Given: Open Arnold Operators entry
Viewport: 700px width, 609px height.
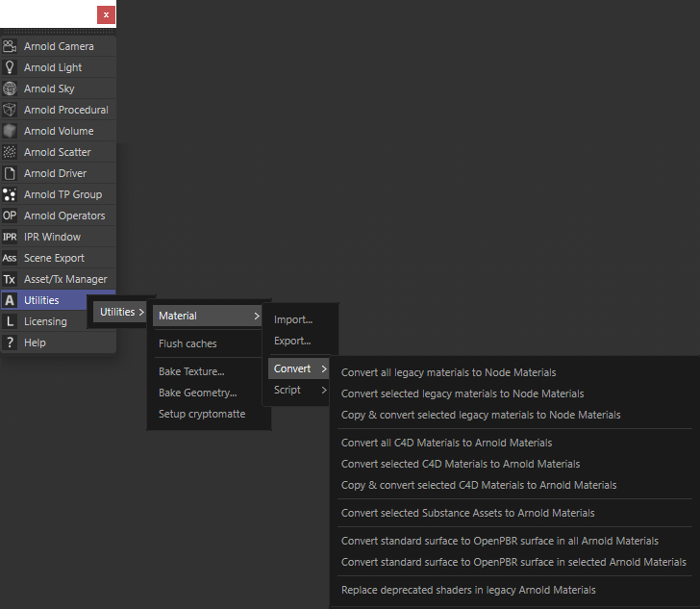Looking at the screenshot, I should [x=59, y=216].
